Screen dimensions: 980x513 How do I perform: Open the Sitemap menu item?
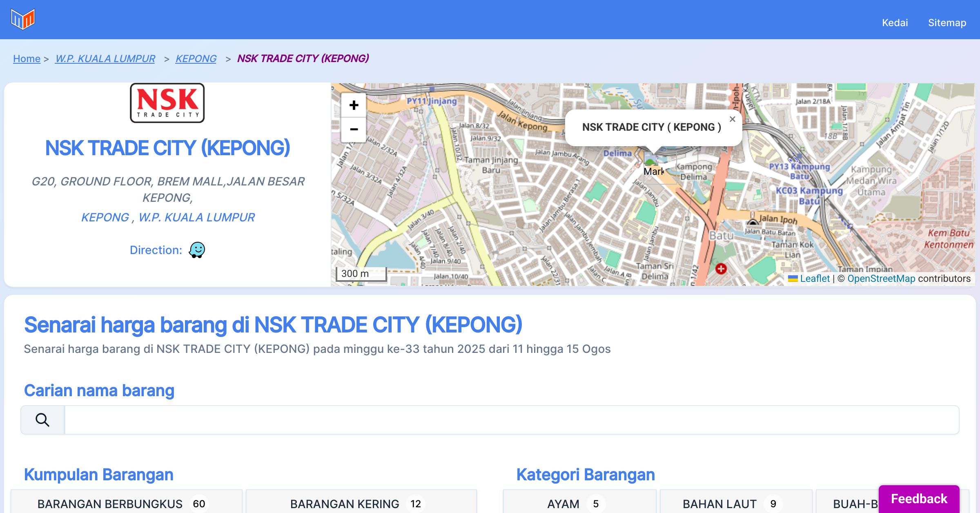click(947, 22)
